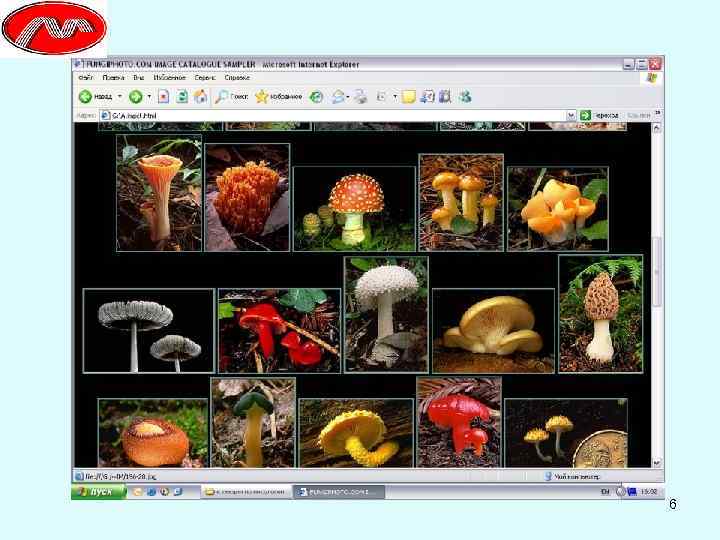Expand the Back button history dropdown
This screenshot has width=720, height=540.
119,97
